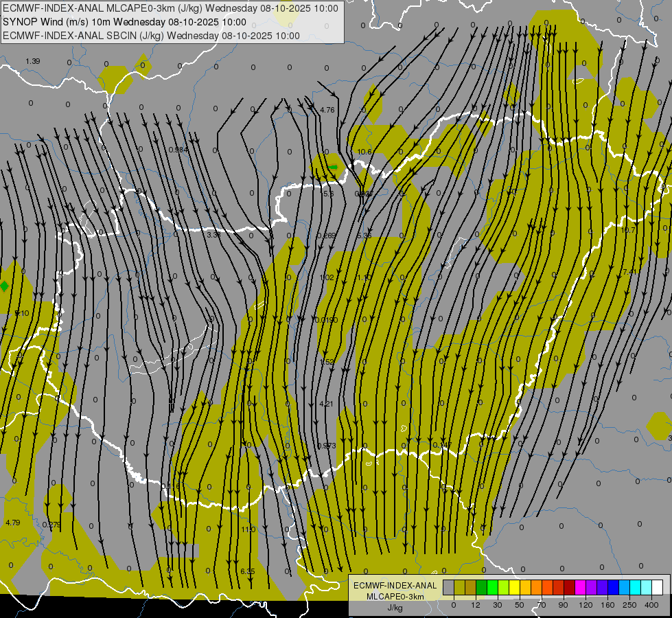Click the green diamond marker on the map
This screenshot has width=672, height=618.
click(4, 286)
